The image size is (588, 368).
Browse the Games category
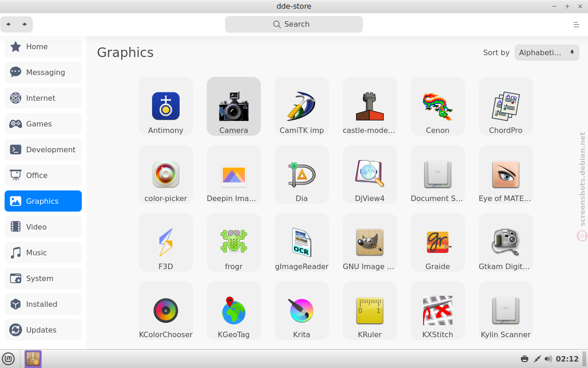click(x=43, y=124)
